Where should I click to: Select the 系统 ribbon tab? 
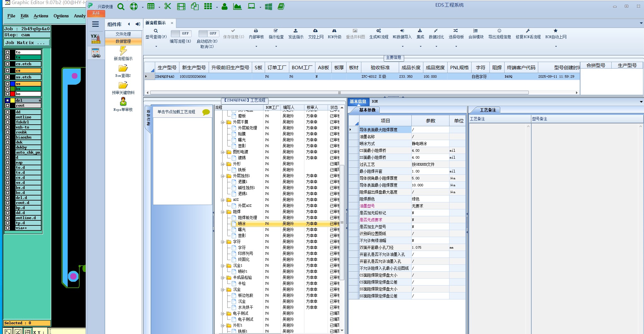tap(96, 14)
